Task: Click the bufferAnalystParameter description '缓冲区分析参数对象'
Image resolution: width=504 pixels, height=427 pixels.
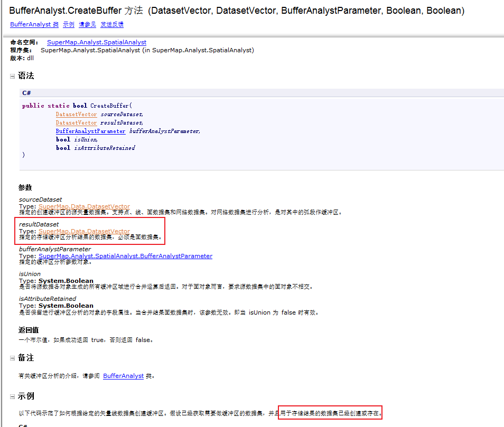Action: (55, 262)
